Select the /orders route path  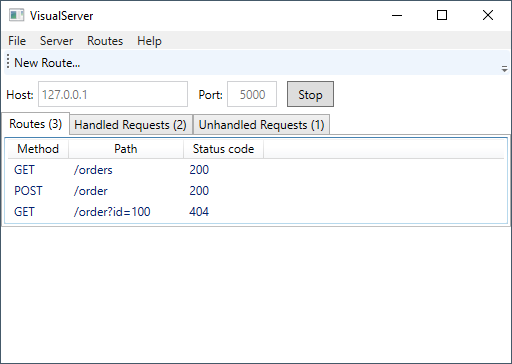coord(93,170)
